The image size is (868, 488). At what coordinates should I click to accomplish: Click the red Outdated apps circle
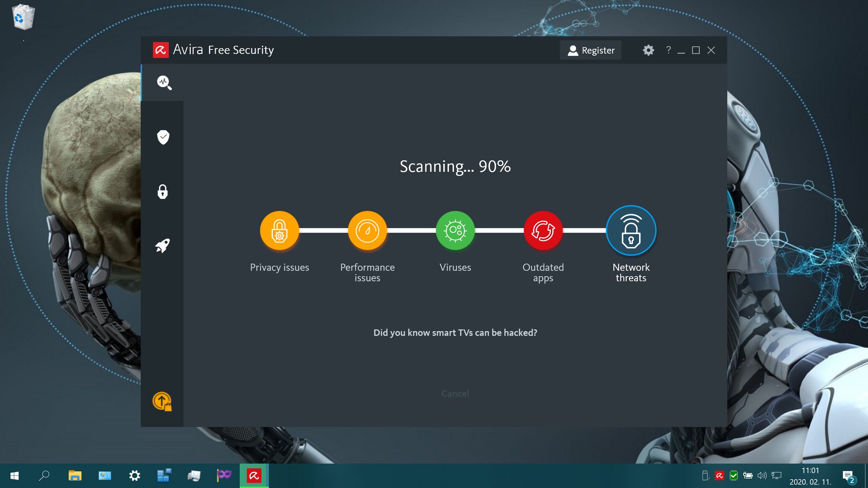pos(543,230)
